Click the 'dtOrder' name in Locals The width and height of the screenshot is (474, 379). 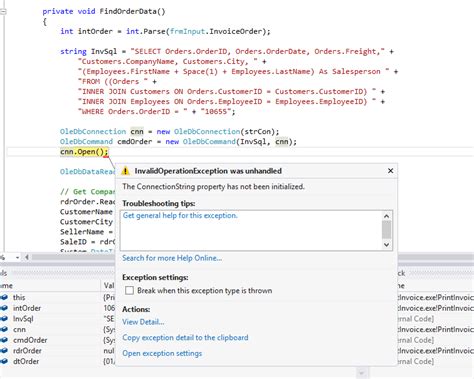point(26,361)
